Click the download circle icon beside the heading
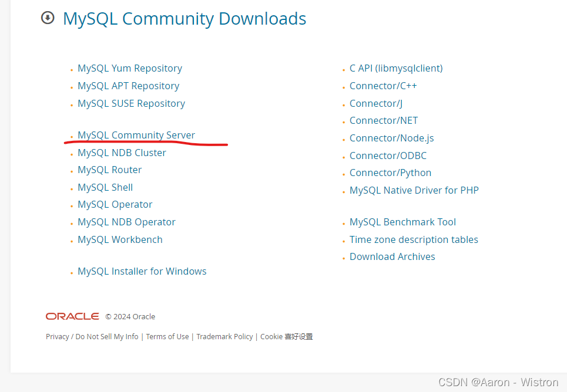Screen dimensions: 567x392 (48, 18)
